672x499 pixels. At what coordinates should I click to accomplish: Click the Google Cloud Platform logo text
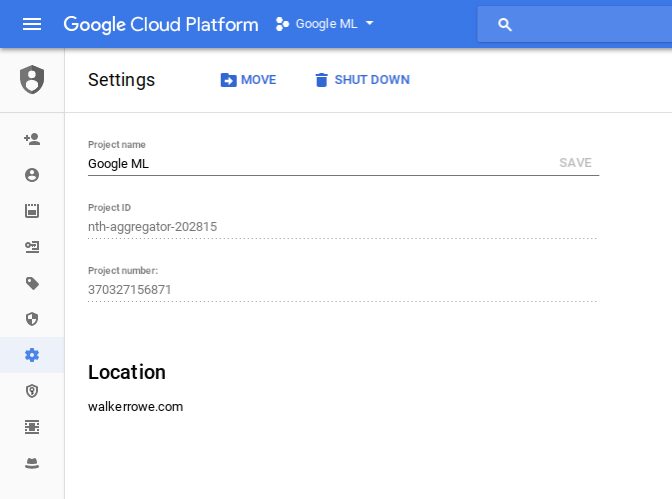click(160, 24)
